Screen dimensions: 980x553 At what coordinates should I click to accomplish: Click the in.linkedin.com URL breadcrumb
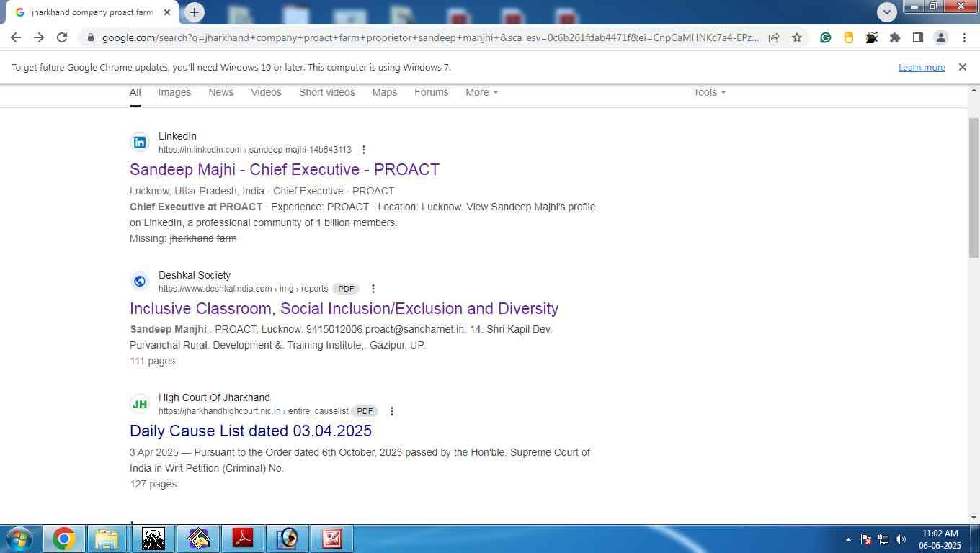coord(255,150)
